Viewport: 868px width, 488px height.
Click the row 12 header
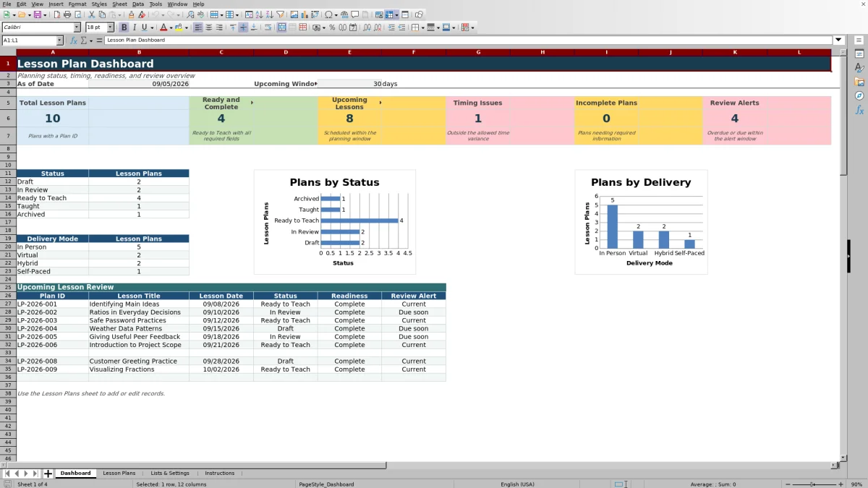tap(8, 182)
